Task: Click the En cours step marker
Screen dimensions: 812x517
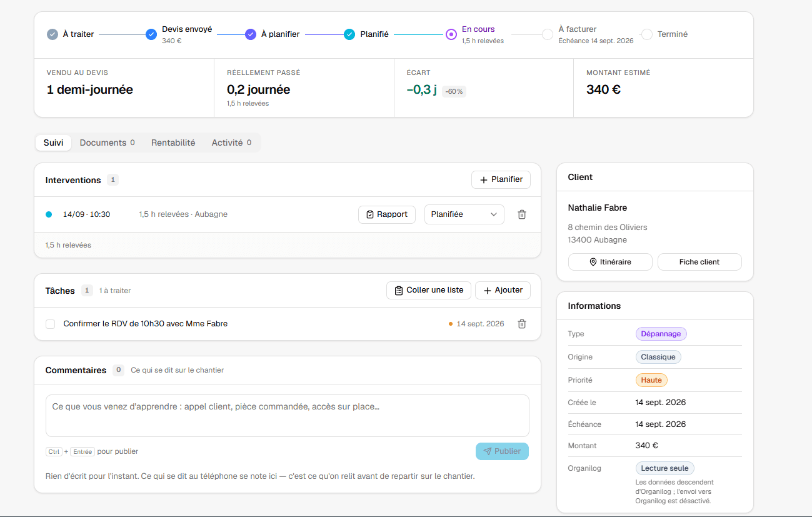Action: coord(451,34)
